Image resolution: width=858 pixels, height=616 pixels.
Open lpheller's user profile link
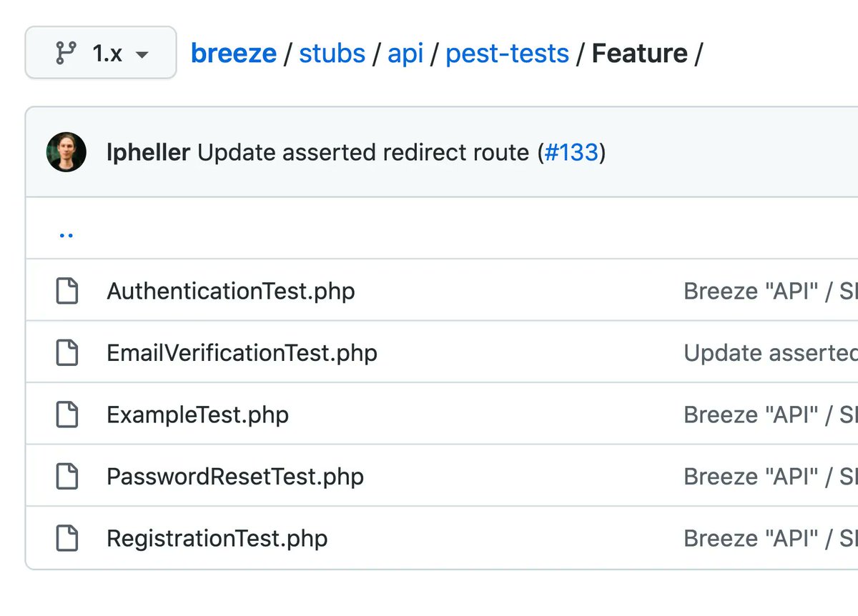tap(148, 152)
